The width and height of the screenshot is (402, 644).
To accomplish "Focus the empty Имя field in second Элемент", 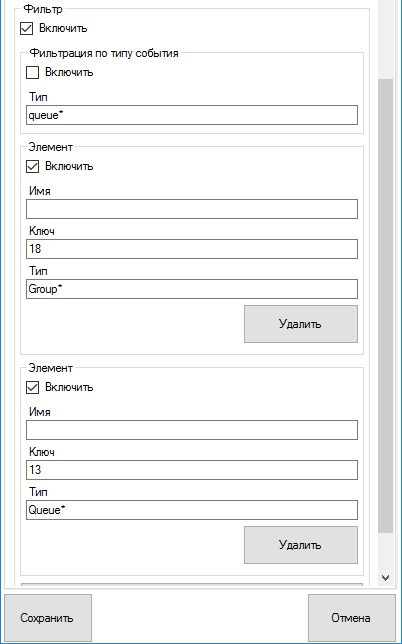I will [x=192, y=430].
